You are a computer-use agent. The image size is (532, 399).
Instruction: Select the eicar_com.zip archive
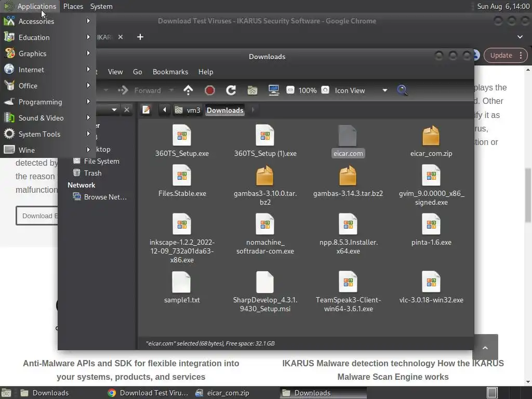[431, 141]
